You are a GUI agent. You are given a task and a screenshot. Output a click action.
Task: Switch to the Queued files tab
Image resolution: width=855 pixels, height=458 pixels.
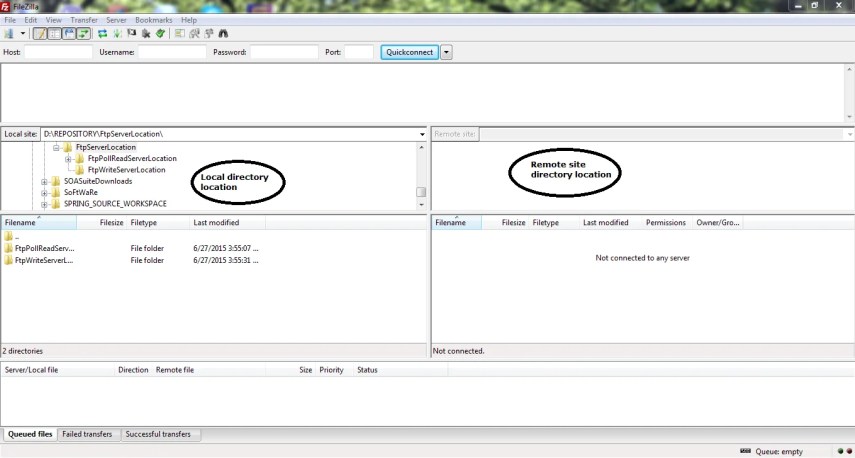coord(30,435)
